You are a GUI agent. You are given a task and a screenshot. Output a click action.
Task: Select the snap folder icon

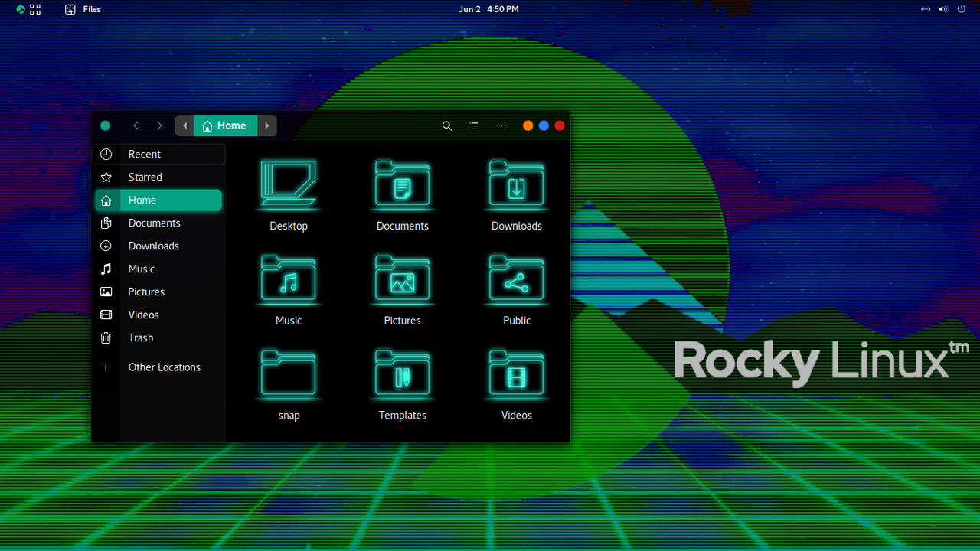[289, 374]
